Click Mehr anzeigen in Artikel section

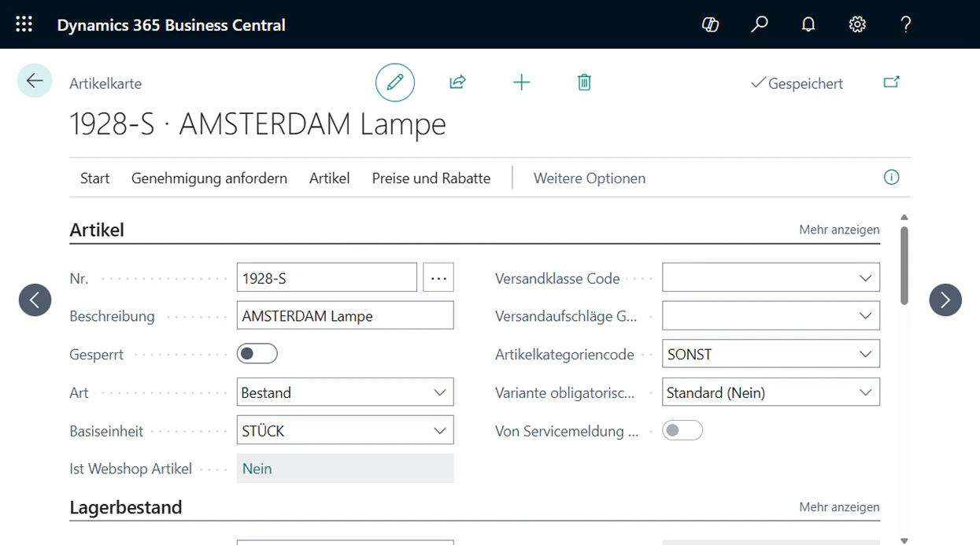click(839, 230)
